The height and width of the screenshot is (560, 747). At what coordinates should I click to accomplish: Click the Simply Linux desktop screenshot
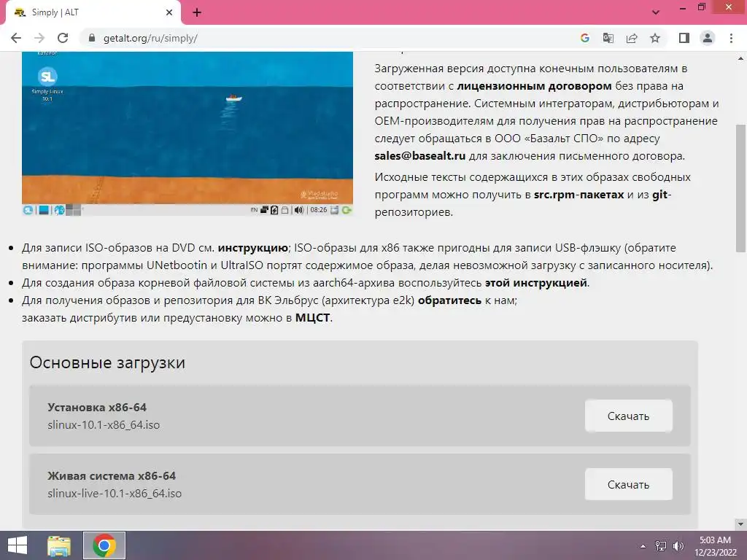[187, 133]
